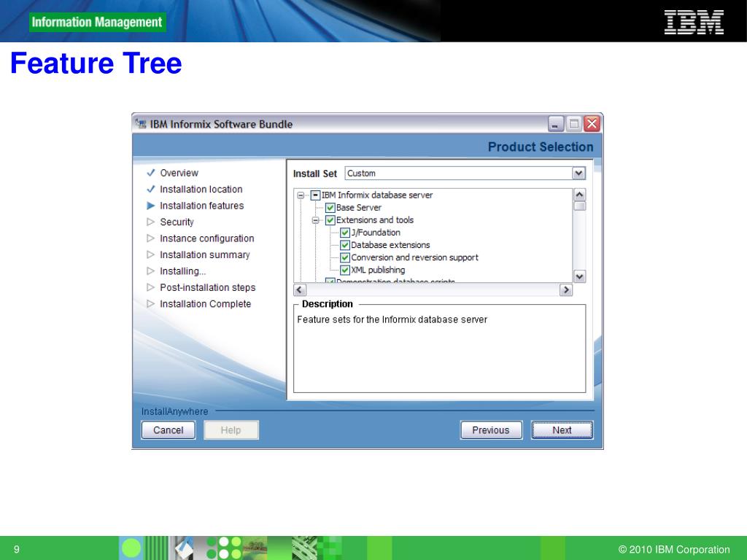Select the Post-installation steps label
747x560 pixels.
pos(208,287)
